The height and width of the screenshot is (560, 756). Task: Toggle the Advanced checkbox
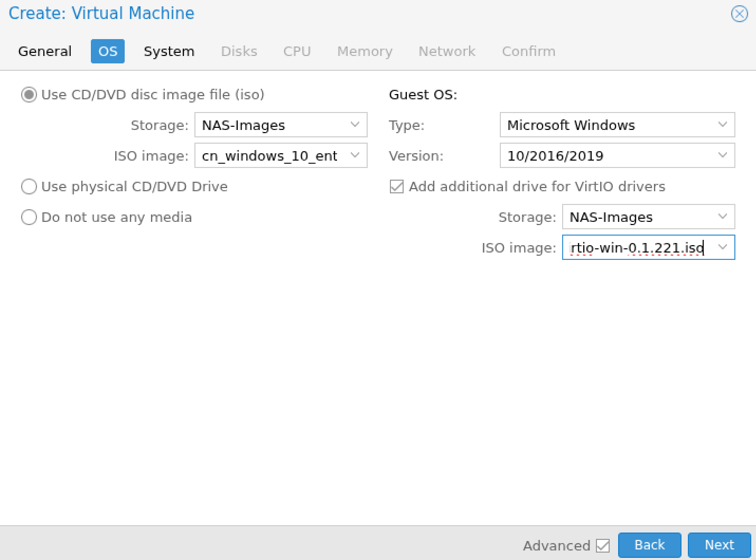603,545
